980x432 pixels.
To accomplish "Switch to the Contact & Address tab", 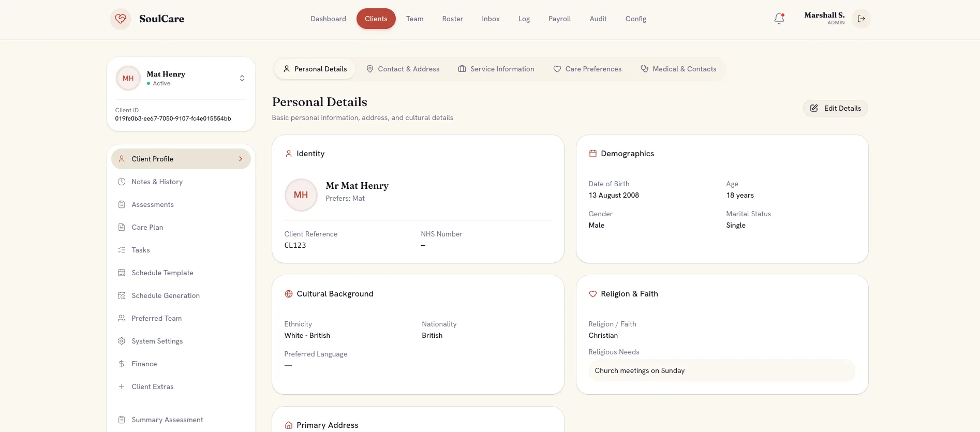I will [403, 69].
